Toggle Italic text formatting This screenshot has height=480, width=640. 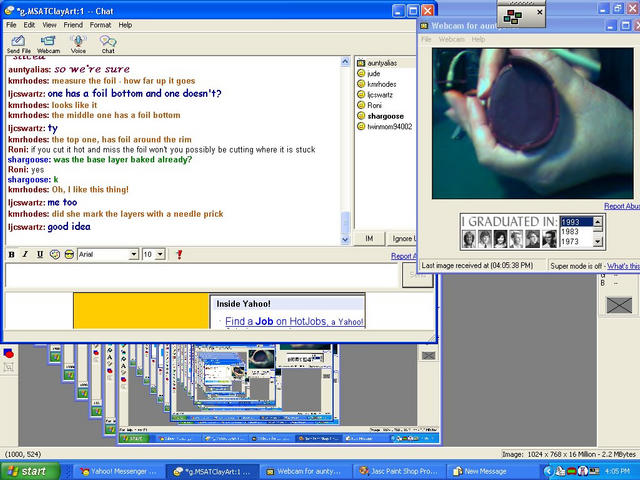[x=25, y=254]
